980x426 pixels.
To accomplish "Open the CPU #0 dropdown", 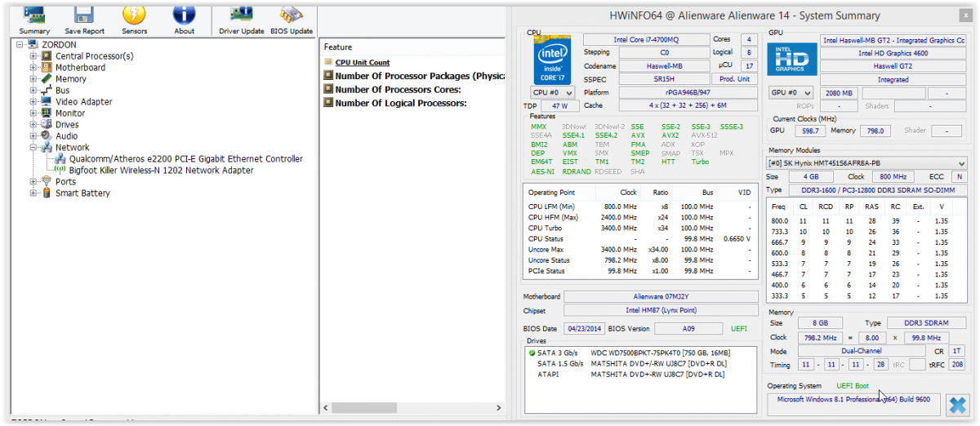I will tap(552, 93).
